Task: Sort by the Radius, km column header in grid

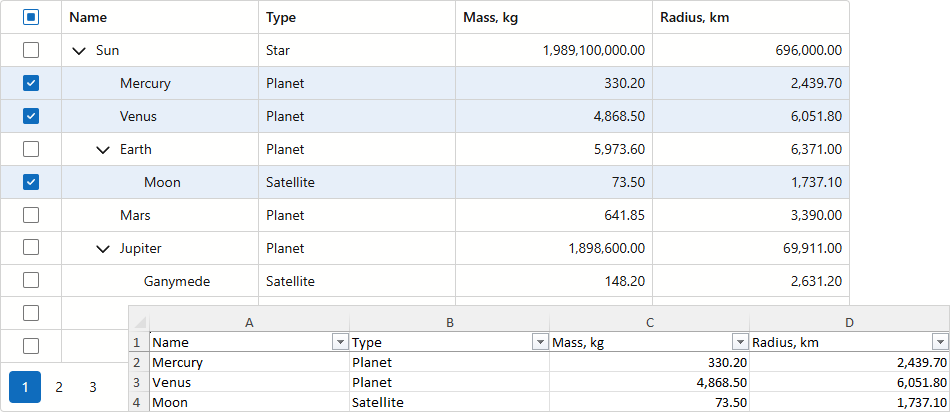Action: (x=751, y=18)
